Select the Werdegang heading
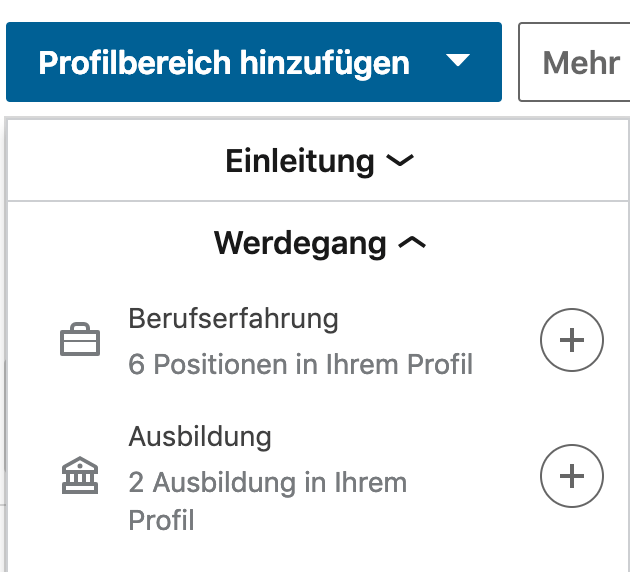This screenshot has width=630, height=572. (300, 243)
